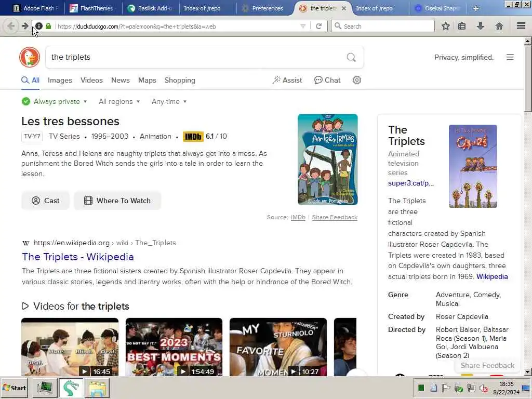Open the Start menu
Screen dimensions: 532x399
(14, 388)
